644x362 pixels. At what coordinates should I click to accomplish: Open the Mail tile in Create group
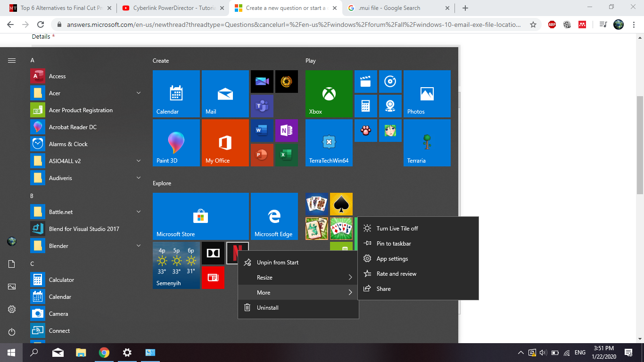(x=225, y=94)
